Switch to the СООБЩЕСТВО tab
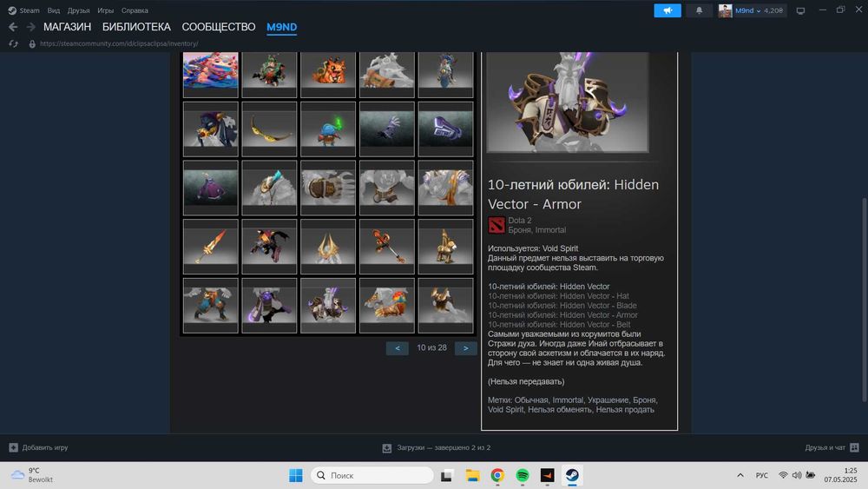Screen dimensions: 868x489 pos(219,27)
